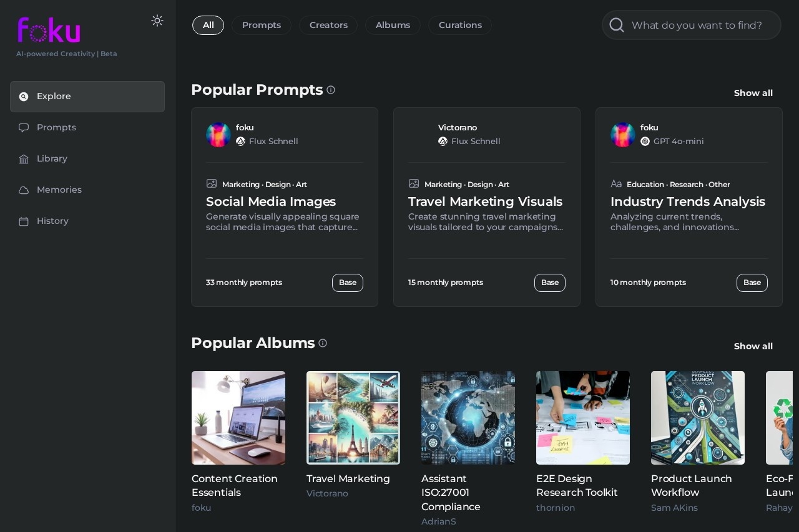
Task: Click Show all for Popular Prompts
Action: [x=753, y=93]
